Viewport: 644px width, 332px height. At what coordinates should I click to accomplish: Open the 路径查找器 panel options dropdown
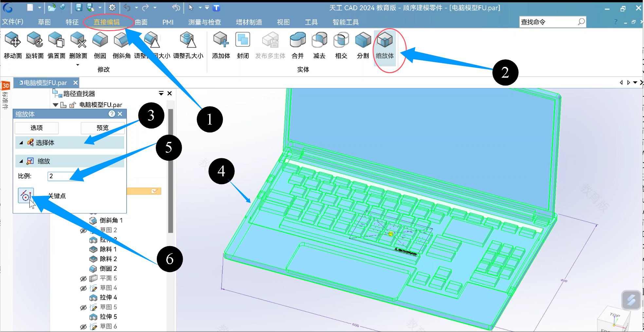coord(161,93)
